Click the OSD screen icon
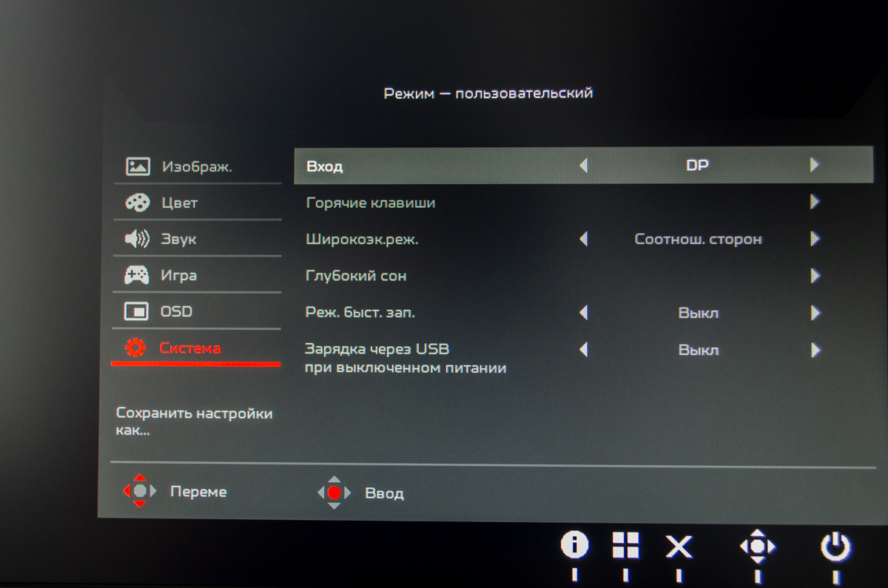The width and height of the screenshot is (888, 588). click(137, 312)
